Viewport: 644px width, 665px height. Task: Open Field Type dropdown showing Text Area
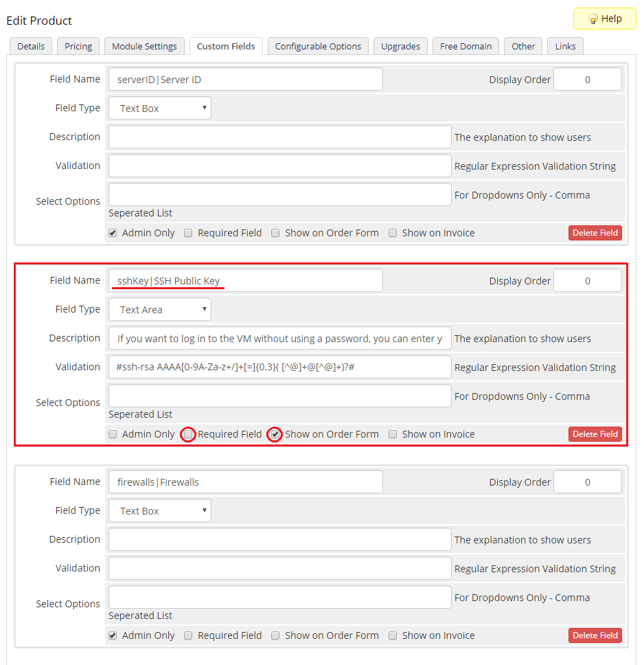(x=160, y=310)
